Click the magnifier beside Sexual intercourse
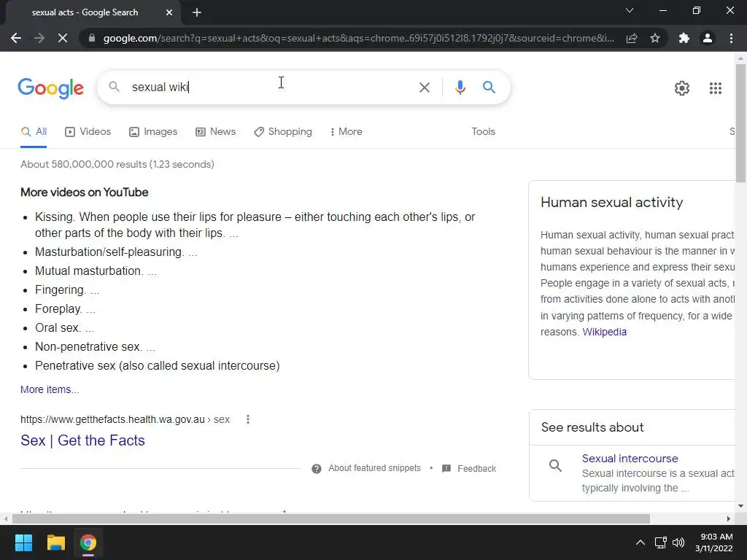Screen dimensions: 747x560 tap(555, 465)
